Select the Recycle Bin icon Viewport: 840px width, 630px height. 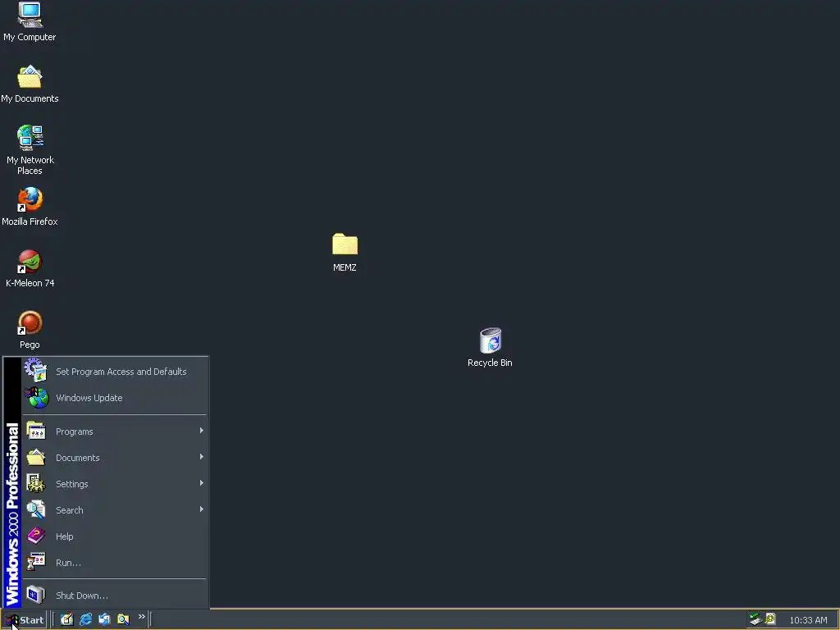[490, 347]
